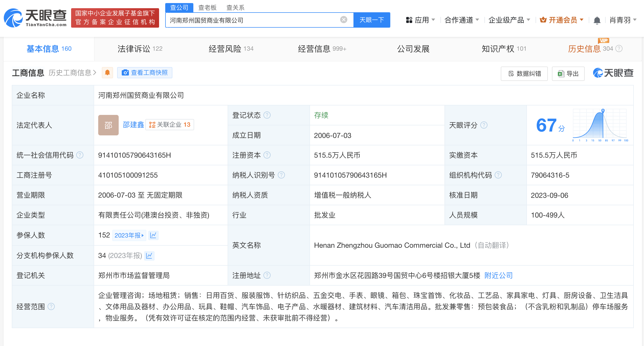Click the English name Henan Zhengzhou Guomao text
The height and width of the screenshot is (346, 644).
[392, 245]
